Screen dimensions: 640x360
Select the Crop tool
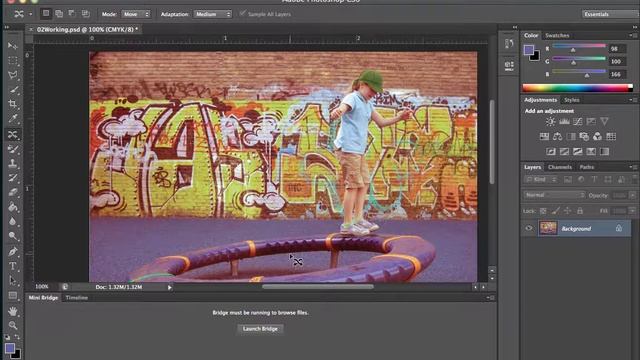(x=13, y=104)
